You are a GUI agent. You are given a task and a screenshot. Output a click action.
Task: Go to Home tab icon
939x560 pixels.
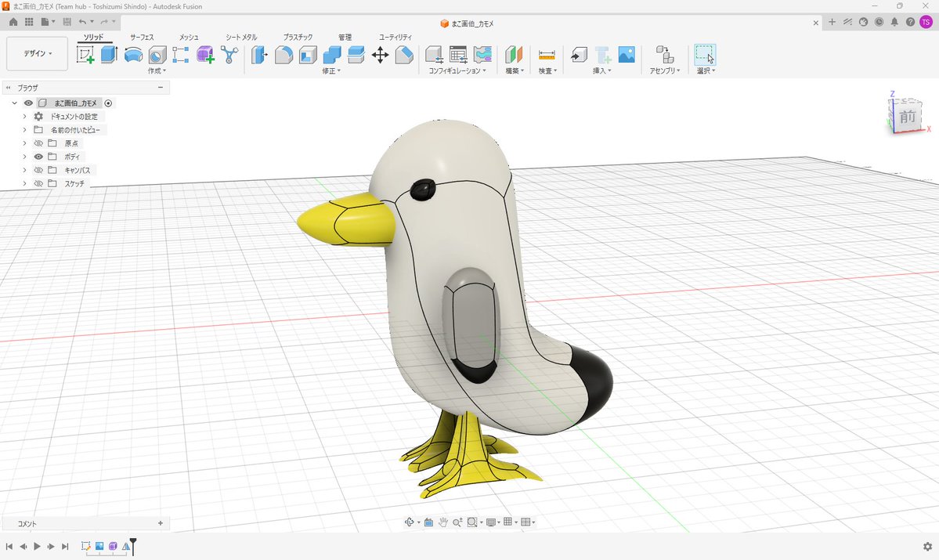pos(13,22)
